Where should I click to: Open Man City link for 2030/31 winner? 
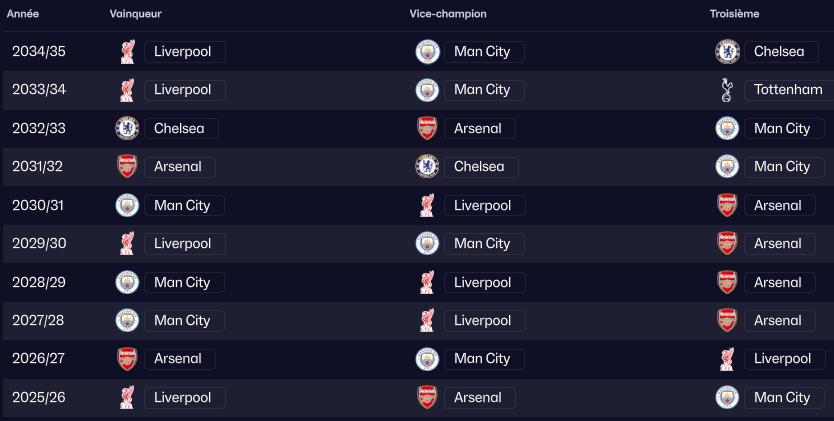(182, 206)
